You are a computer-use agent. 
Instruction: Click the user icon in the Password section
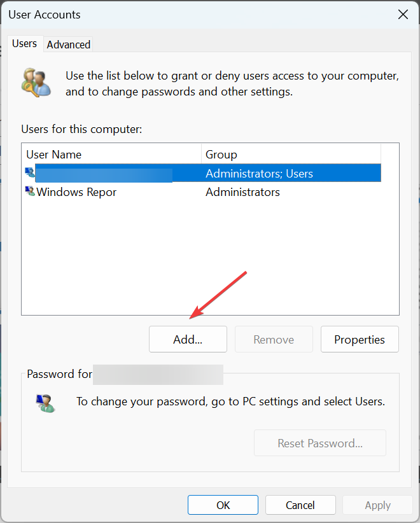click(x=45, y=403)
